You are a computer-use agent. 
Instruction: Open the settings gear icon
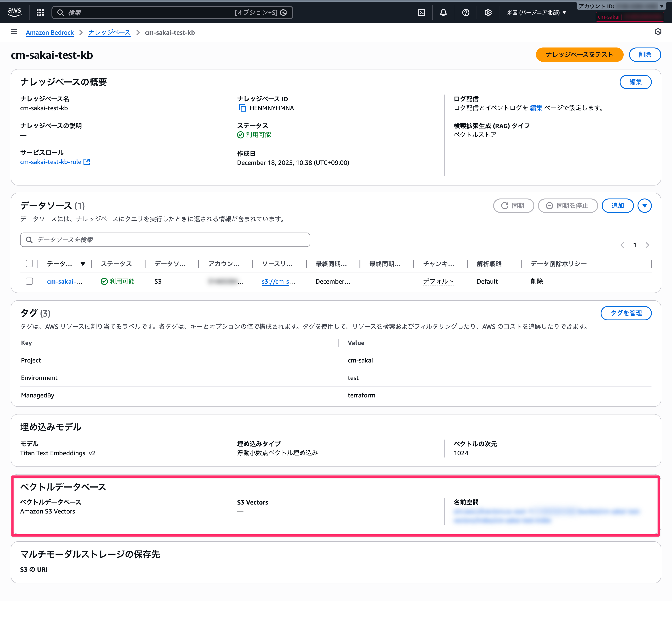[x=488, y=12]
